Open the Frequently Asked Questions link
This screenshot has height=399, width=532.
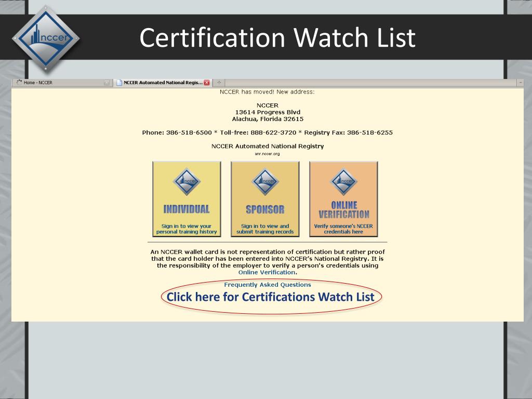click(x=268, y=285)
